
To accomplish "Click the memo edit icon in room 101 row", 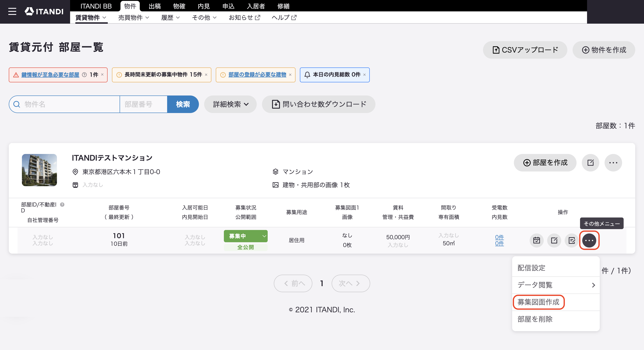I will click(x=571, y=240).
